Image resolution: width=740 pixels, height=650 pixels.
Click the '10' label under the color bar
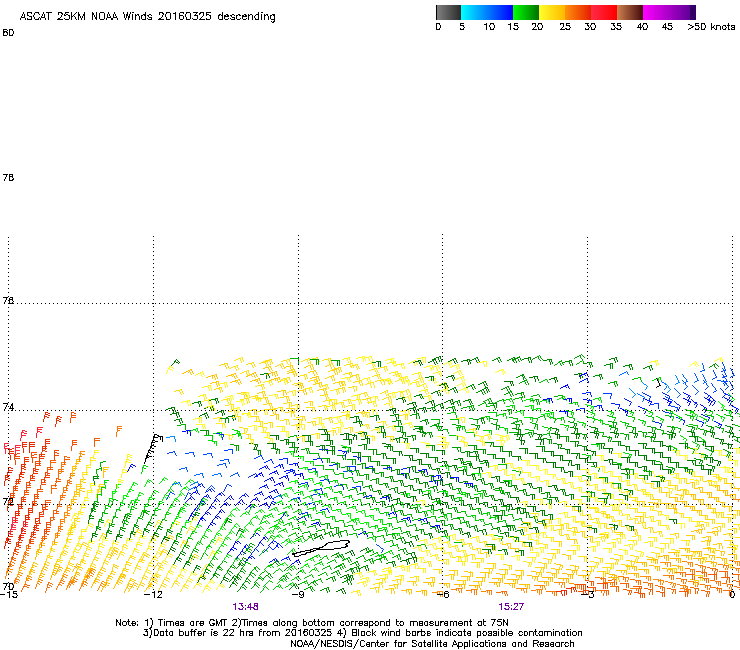pos(489,27)
